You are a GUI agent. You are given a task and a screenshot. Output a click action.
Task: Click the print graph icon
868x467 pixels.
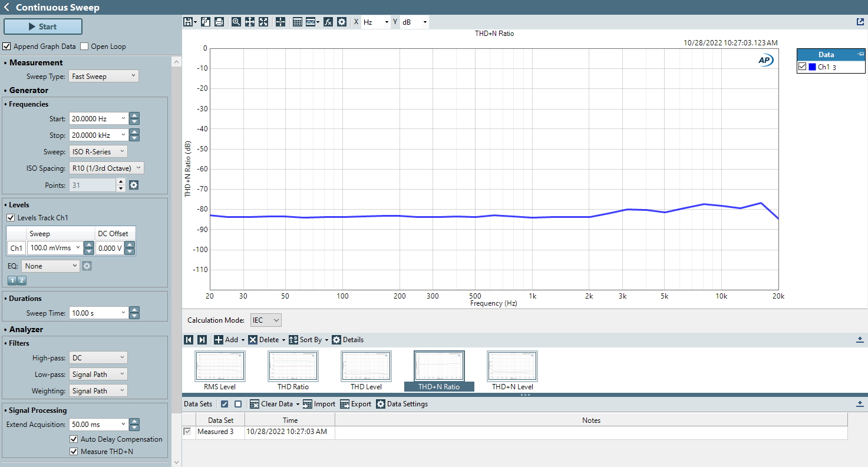point(219,22)
